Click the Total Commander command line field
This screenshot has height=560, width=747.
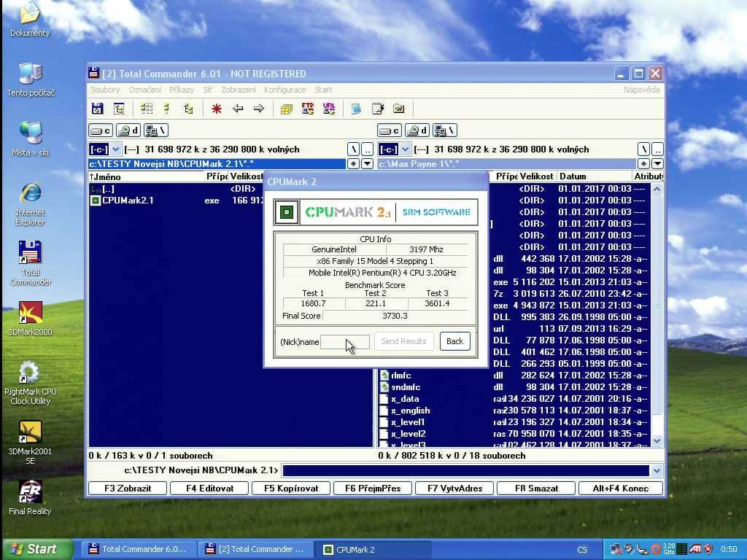pos(466,470)
